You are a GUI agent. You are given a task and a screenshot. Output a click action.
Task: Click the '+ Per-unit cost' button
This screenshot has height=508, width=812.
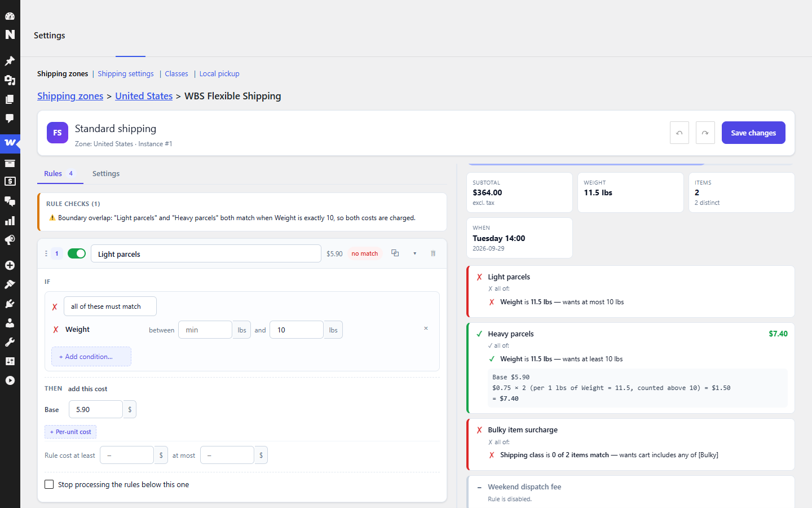(x=70, y=432)
